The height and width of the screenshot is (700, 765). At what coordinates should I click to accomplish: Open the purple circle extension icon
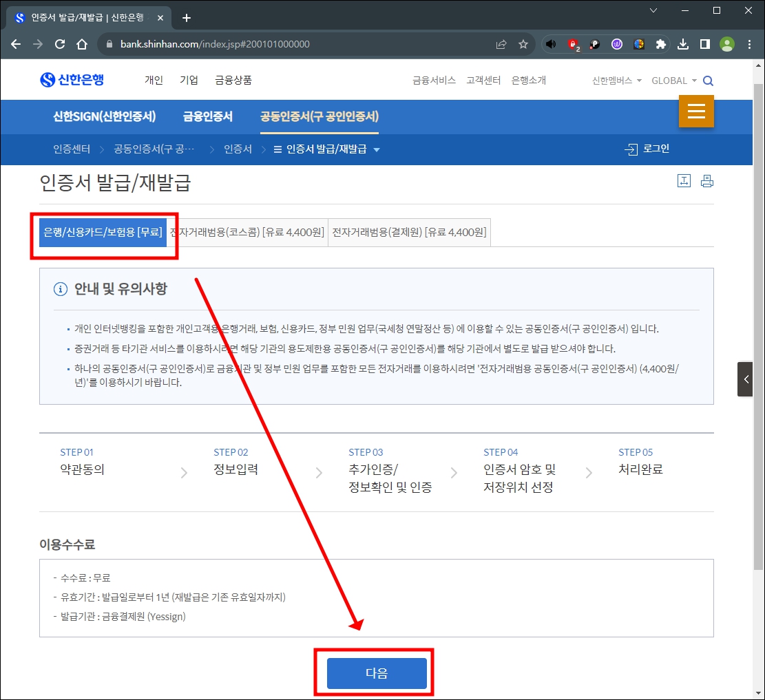[x=617, y=44]
